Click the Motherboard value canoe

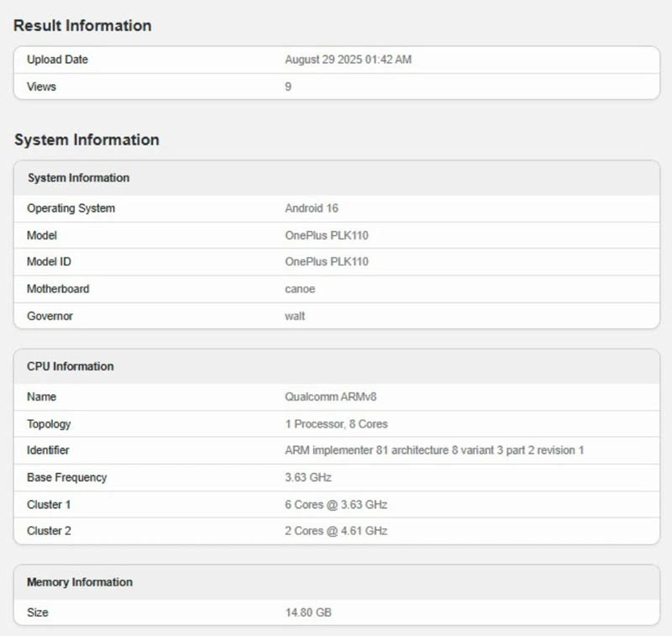pos(299,289)
